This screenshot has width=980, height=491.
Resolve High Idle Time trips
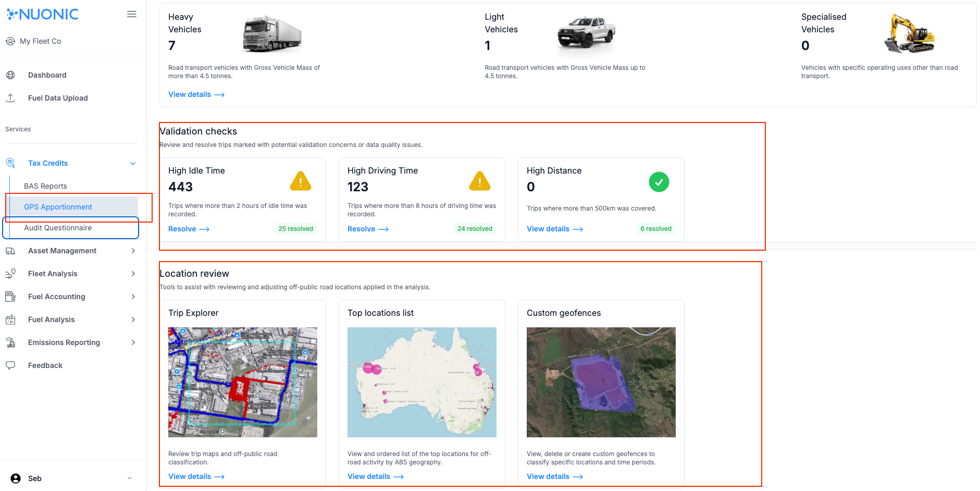(189, 229)
